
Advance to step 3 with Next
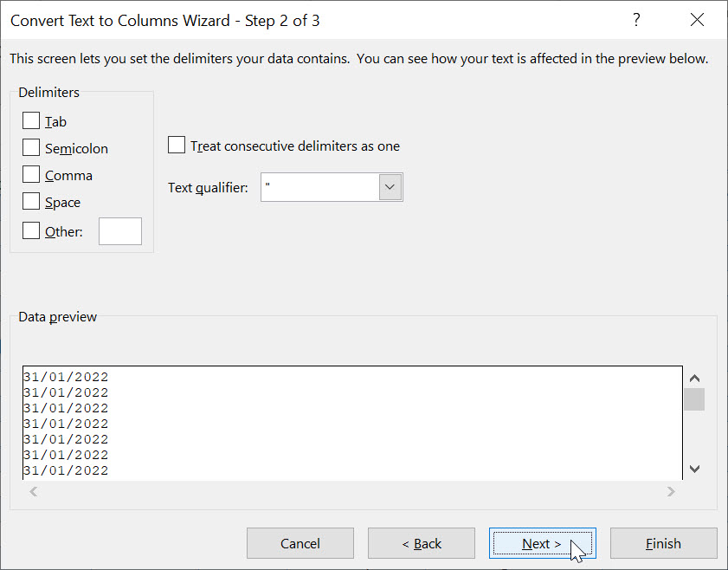pos(542,543)
